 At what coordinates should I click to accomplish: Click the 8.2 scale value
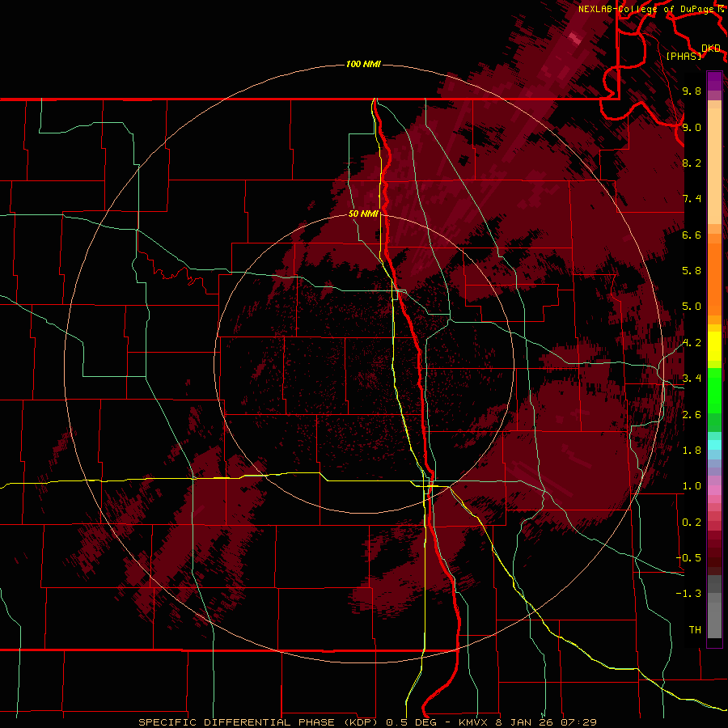(692, 163)
